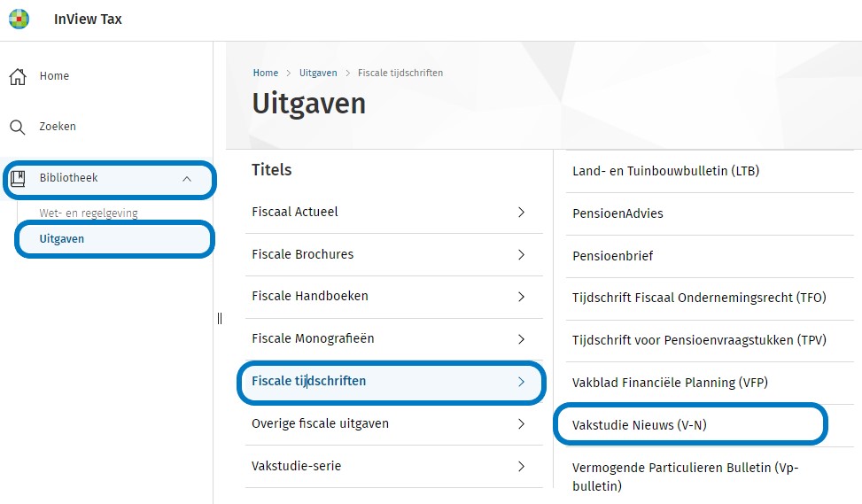The height and width of the screenshot is (504, 862).
Task: Click Overige fiscale uitgaven chevron
Action: pyautogui.click(x=521, y=424)
